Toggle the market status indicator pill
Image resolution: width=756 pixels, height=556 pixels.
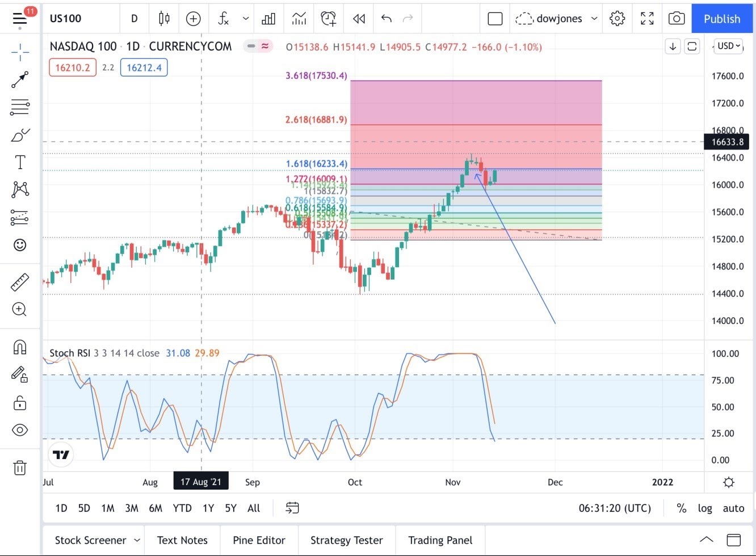[258, 47]
